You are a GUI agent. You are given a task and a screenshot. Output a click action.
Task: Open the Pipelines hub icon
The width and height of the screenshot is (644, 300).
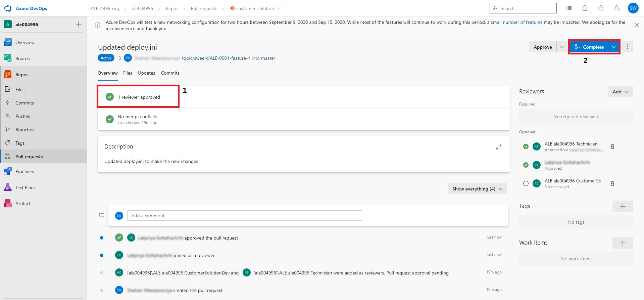[x=8, y=171]
